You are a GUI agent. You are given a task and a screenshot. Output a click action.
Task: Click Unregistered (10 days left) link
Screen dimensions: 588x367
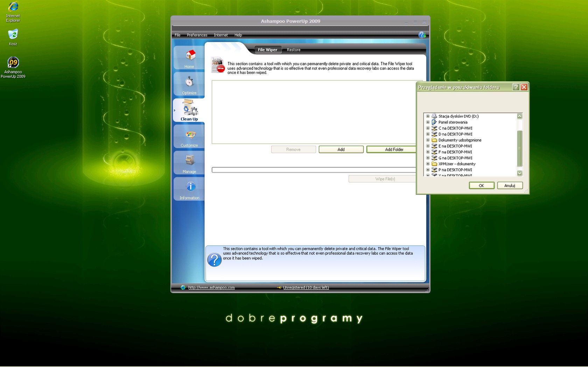tap(306, 288)
